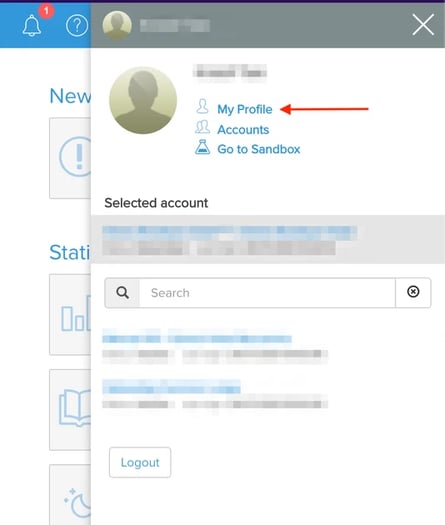
Task: Choose the second account in list
Action: (215, 396)
